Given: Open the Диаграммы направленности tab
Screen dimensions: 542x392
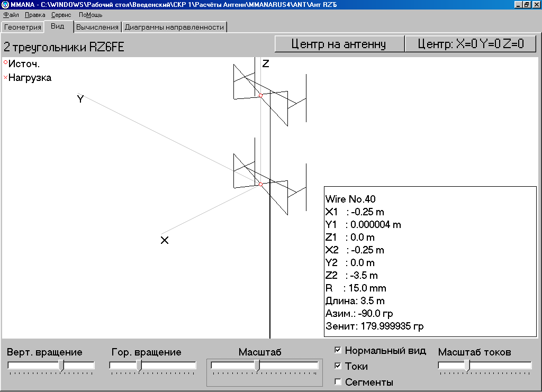Looking at the screenshot, I should tap(174, 27).
